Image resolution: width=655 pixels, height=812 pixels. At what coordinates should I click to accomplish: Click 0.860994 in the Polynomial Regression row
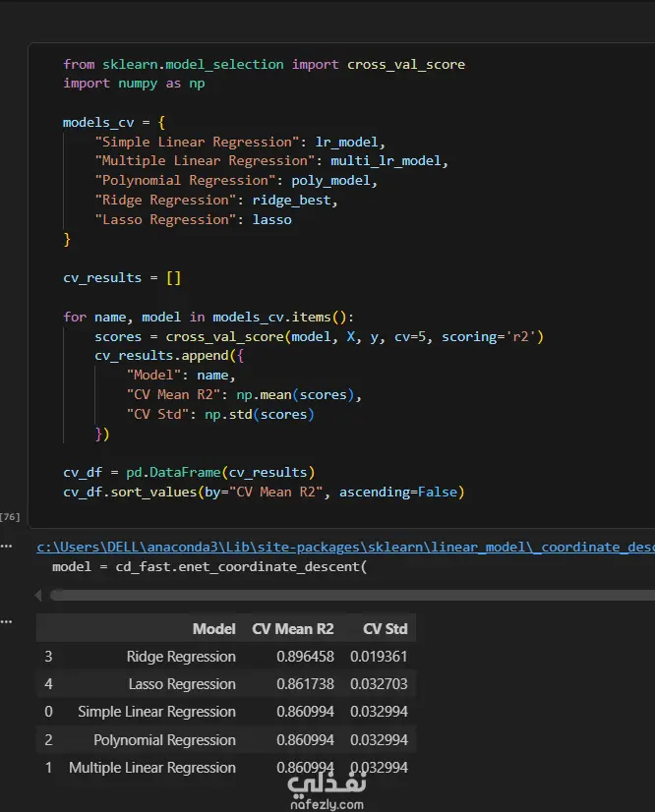coord(305,740)
